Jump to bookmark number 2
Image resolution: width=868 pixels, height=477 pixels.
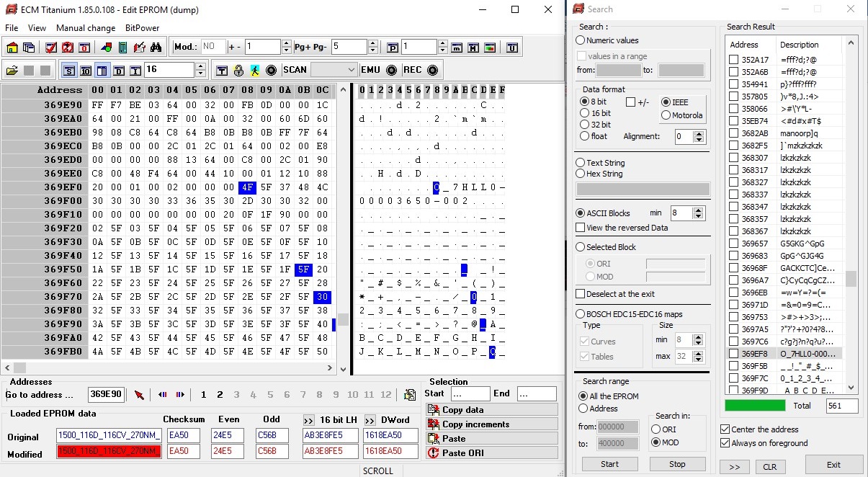click(220, 395)
